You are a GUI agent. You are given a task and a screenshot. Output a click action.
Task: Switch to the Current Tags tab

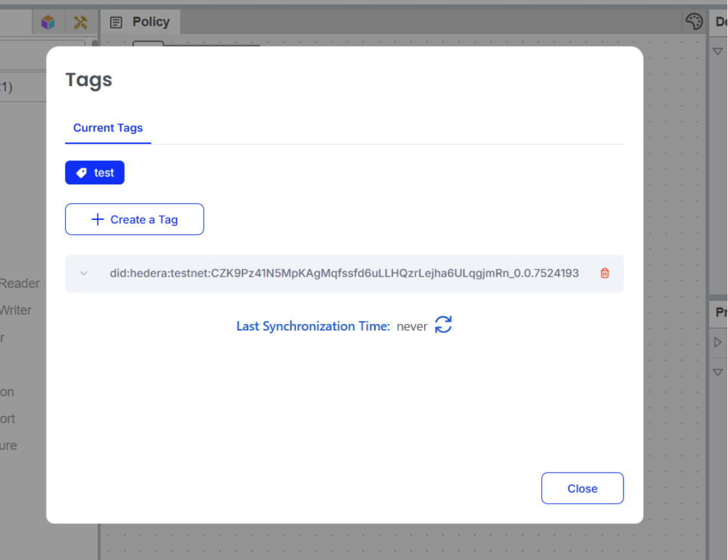click(108, 128)
